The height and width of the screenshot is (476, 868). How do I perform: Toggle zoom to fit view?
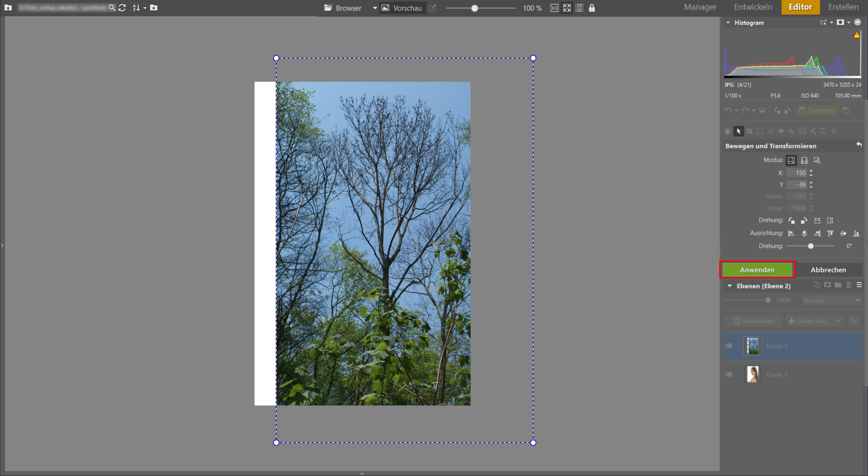[567, 8]
